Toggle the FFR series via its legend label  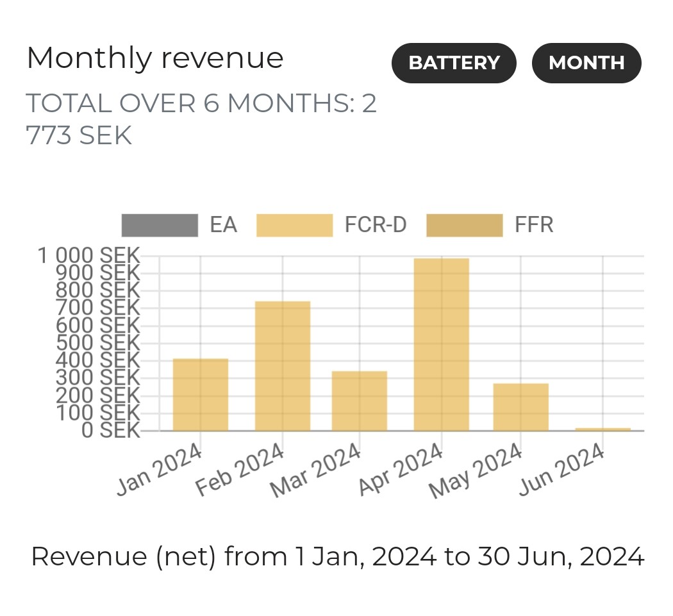(x=533, y=226)
